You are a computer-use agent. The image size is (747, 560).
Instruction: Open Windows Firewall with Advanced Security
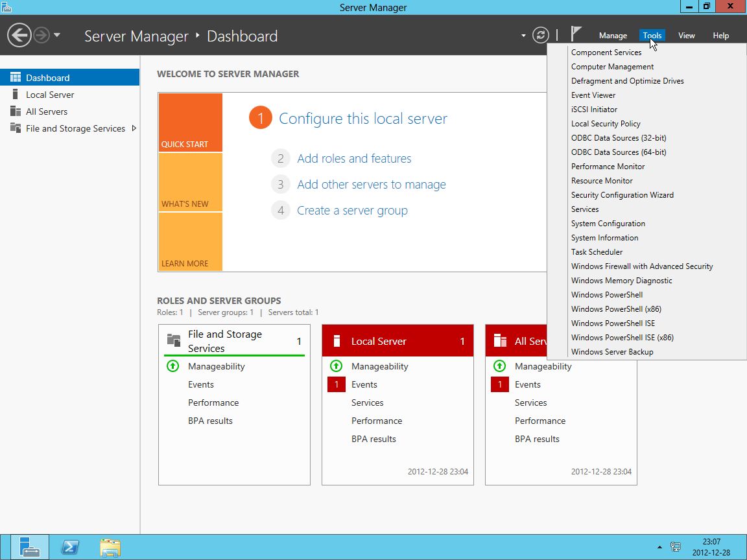642,266
